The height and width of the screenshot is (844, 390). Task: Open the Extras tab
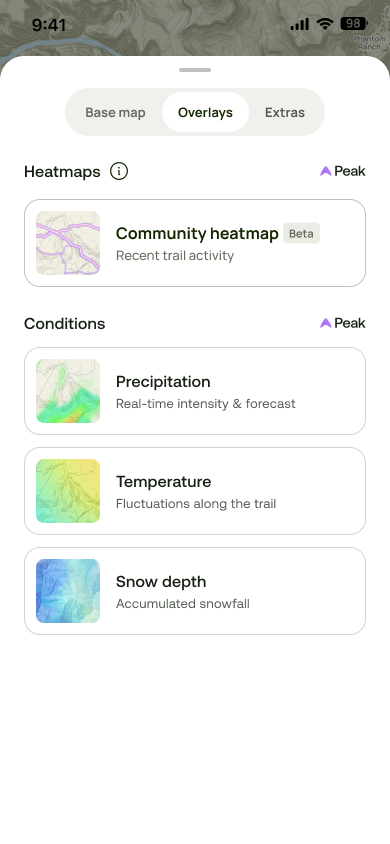285,112
